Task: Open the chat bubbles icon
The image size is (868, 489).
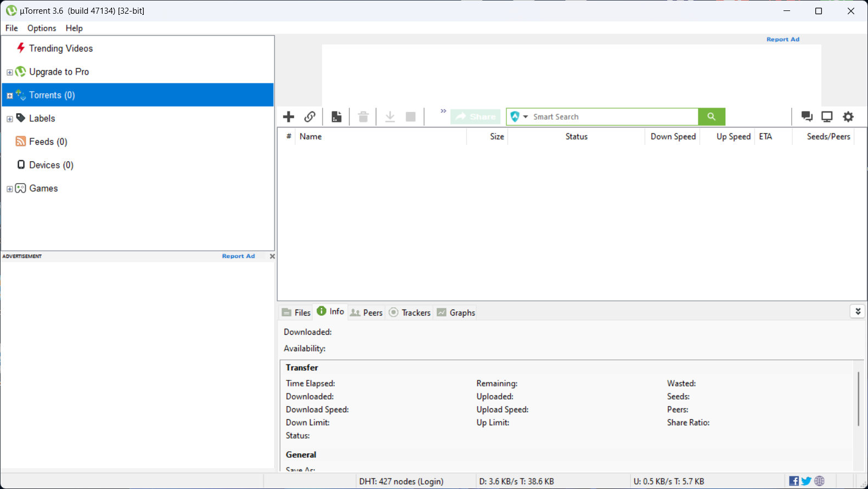Action: point(807,116)
